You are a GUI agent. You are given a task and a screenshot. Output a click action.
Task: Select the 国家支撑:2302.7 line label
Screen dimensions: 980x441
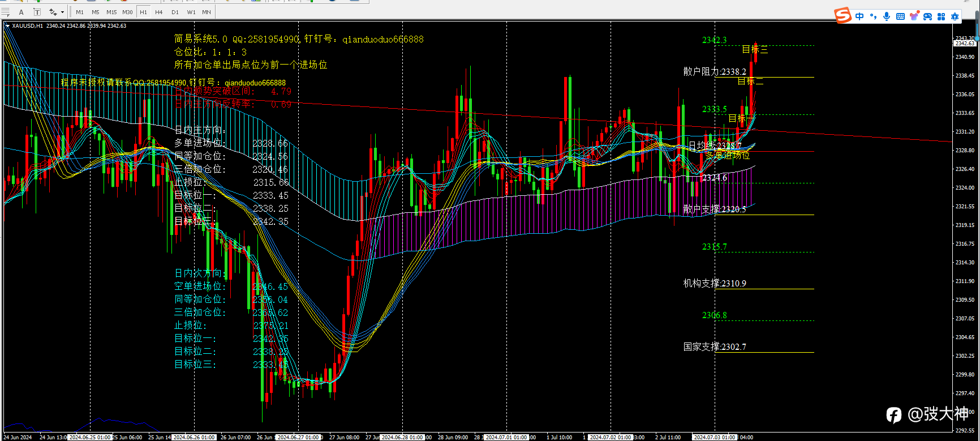[715, 347]
